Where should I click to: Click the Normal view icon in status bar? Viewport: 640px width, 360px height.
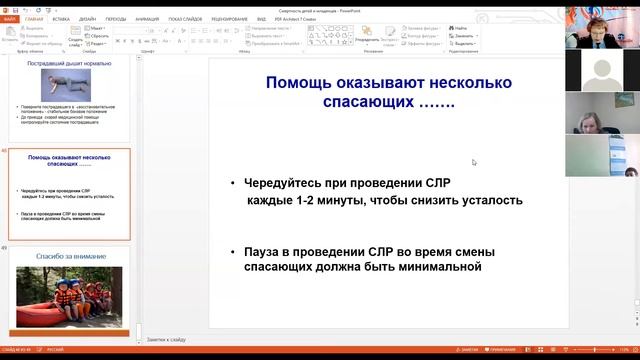[x=528, y=350]
